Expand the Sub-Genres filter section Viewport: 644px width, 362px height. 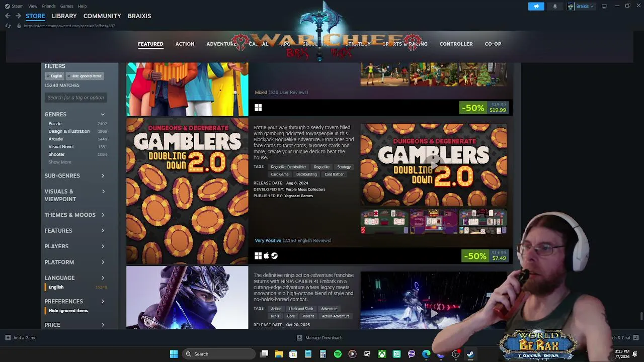[74, 175]
